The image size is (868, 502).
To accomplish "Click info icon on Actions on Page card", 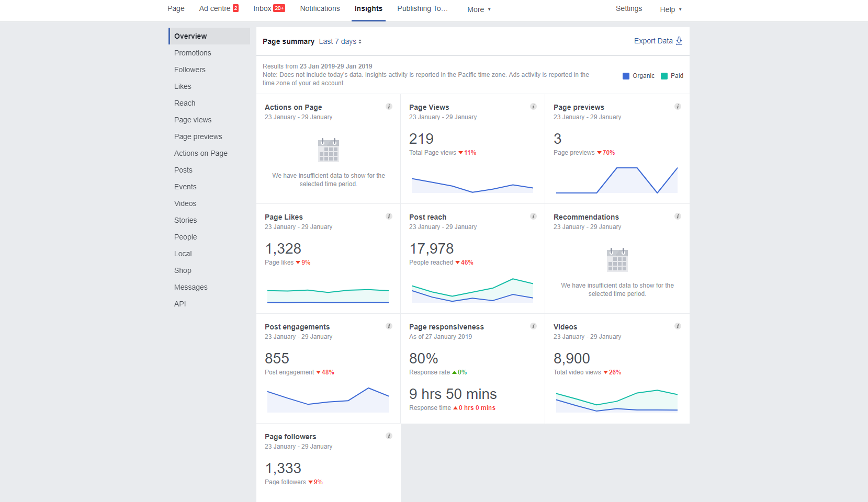I will (x=389, y=107).
